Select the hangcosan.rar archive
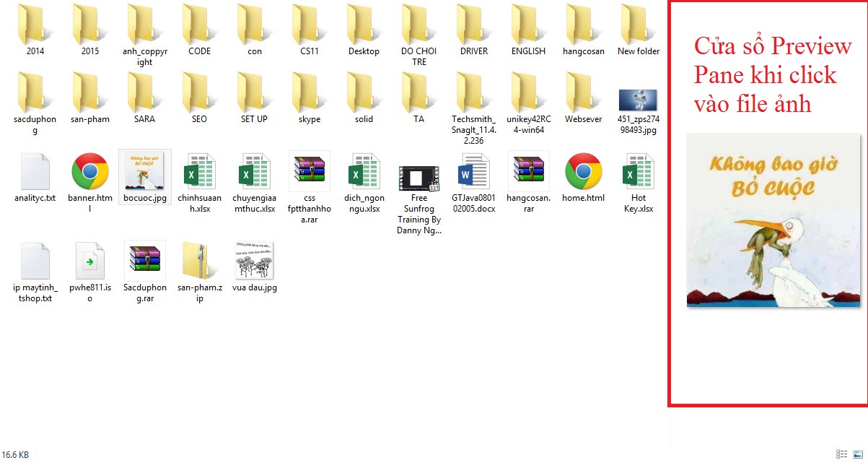 (528, 183)
